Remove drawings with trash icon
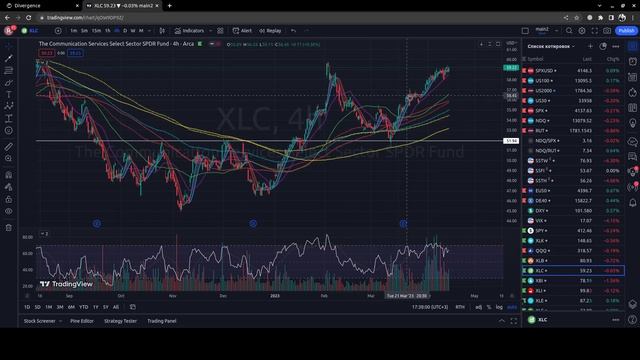Image resolution: width=640 pixels, height=360 pixels. pos(9,228)
